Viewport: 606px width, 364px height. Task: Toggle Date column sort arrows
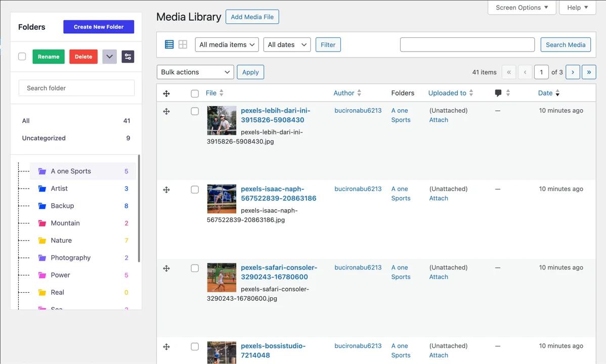[557, 93]
